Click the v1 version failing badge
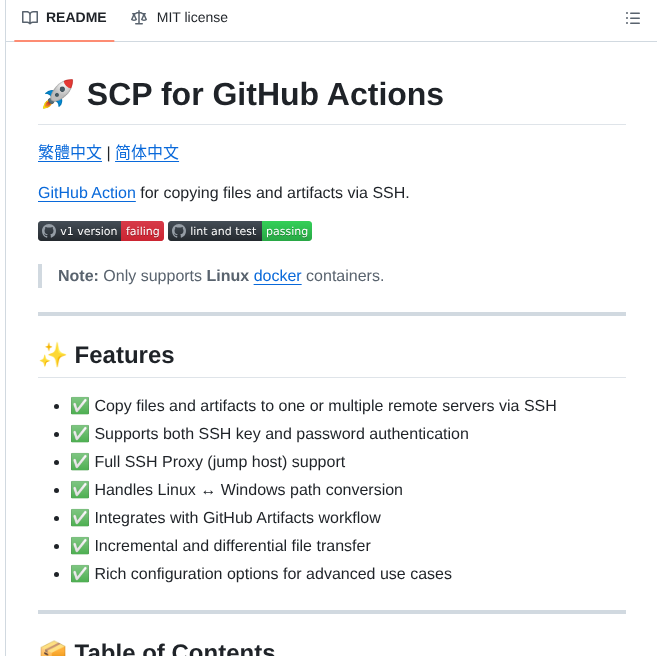 pos(100,231)
